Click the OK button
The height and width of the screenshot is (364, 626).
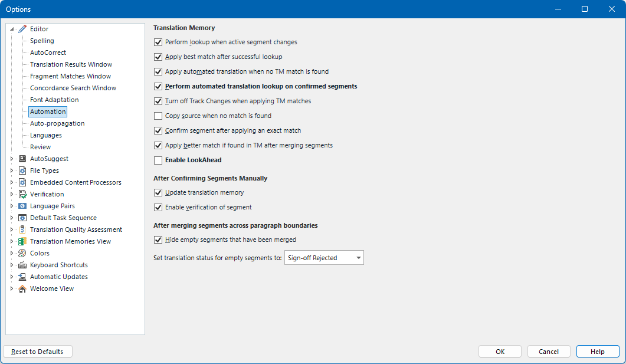(500, 352)
